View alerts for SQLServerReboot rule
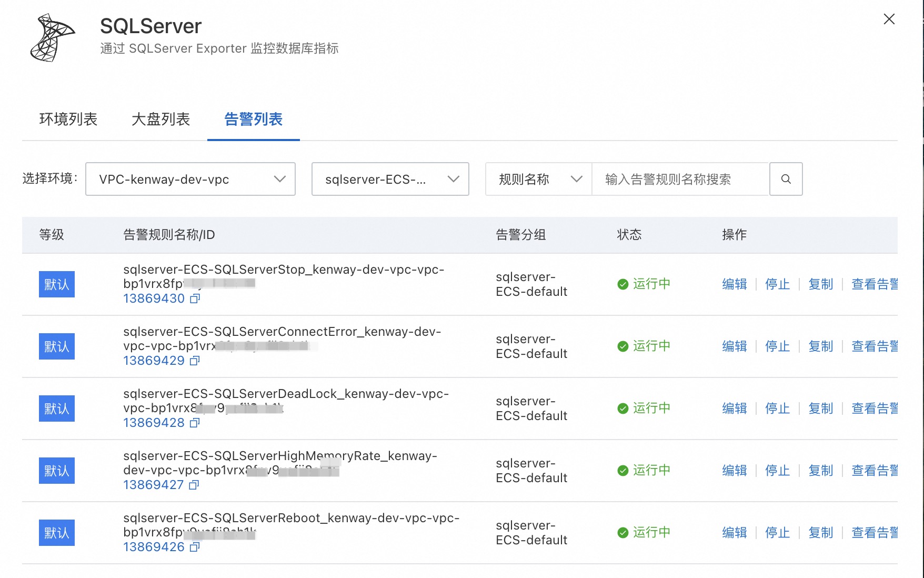 [875, 533]
